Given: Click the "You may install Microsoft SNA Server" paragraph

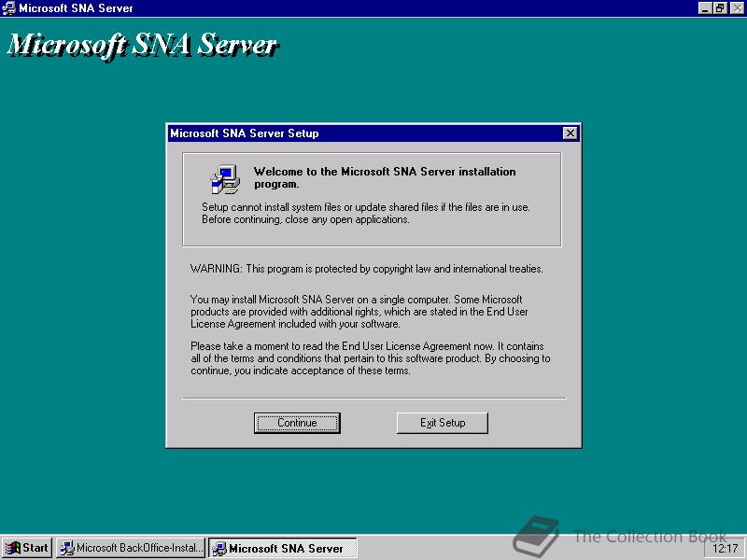Looking at the screenshot, I should (359, 312).
